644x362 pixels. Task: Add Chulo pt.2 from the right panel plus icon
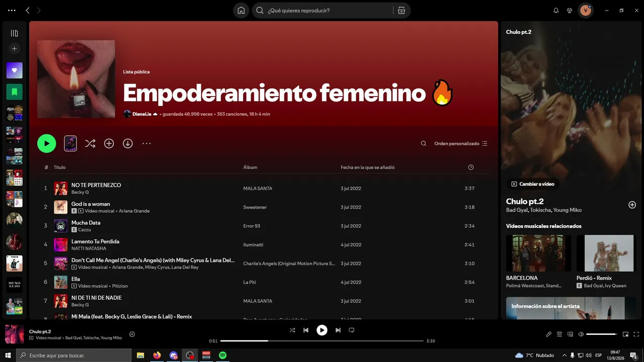[x=632, y=205]
